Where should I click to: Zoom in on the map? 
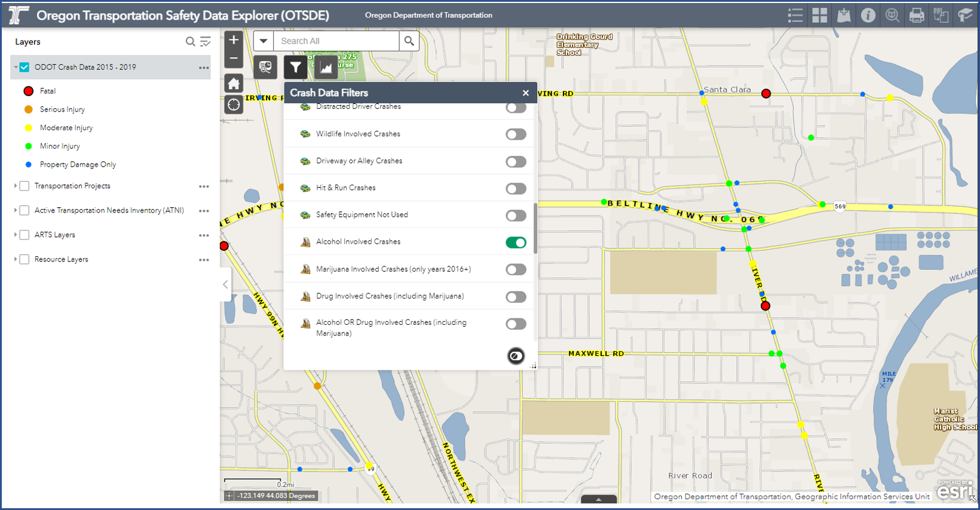coord(234,40)
